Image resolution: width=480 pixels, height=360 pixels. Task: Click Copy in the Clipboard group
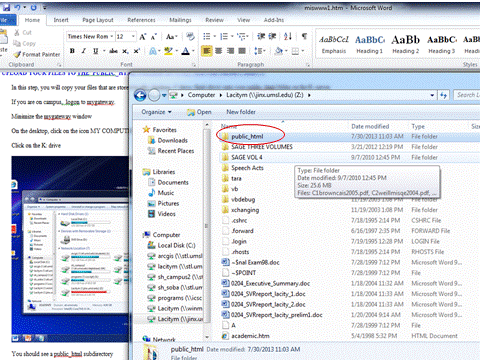24,43
